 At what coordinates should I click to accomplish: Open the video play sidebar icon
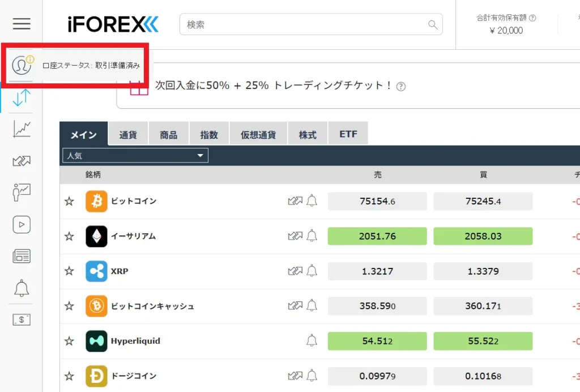pos(22,224)
